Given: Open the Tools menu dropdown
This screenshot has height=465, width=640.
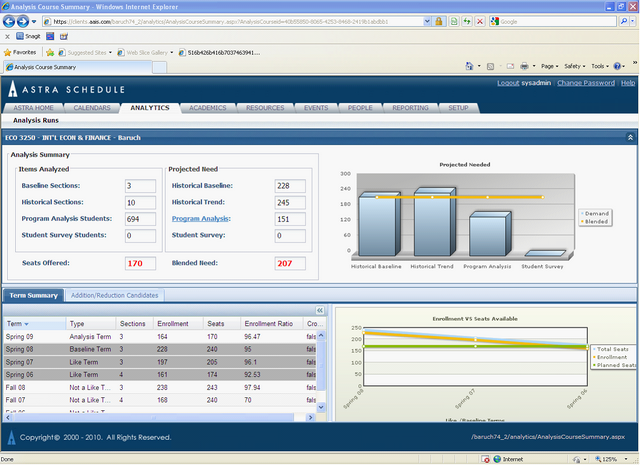Looking at the screenshot, I should [x=600, y=66].
